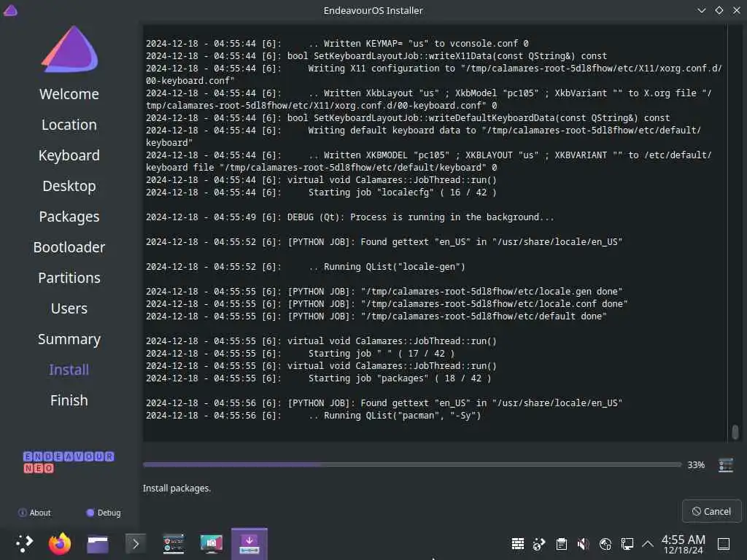Select the Partitions step in the sidebar
Image resolution: width=747 pixels, height=560 pixels.
click(x=69, y=278)
